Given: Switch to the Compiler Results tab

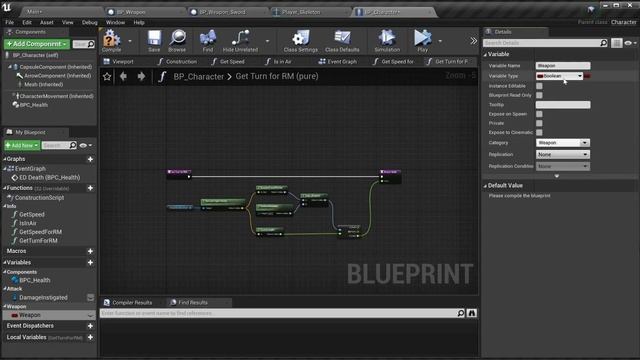Looking at the screenshot, I should (127, 302).
